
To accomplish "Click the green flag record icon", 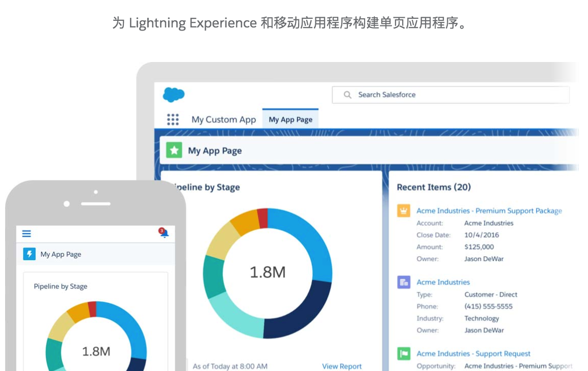I will (403, 353).
